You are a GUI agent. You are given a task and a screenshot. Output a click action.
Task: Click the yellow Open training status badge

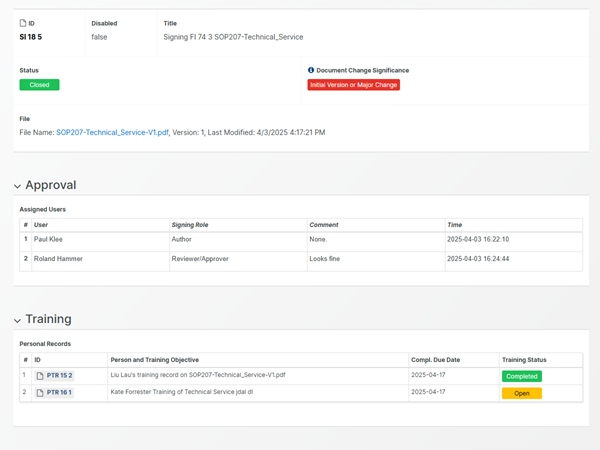pyautogui.click(x=521, y=393)
